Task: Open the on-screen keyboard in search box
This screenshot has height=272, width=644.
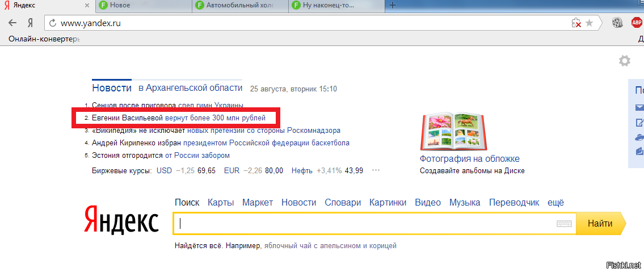Action: pyautogui.click(x=563, y=224)
